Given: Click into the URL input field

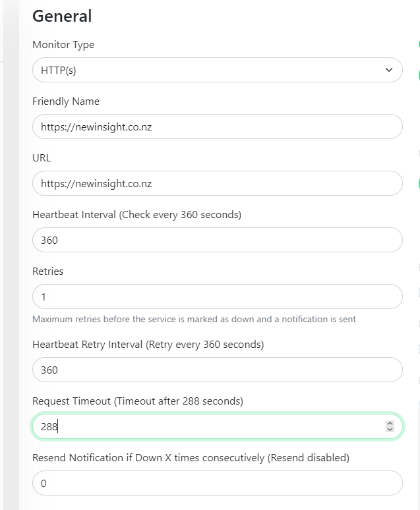Looking at the screenshot, I should pos(218,183).
